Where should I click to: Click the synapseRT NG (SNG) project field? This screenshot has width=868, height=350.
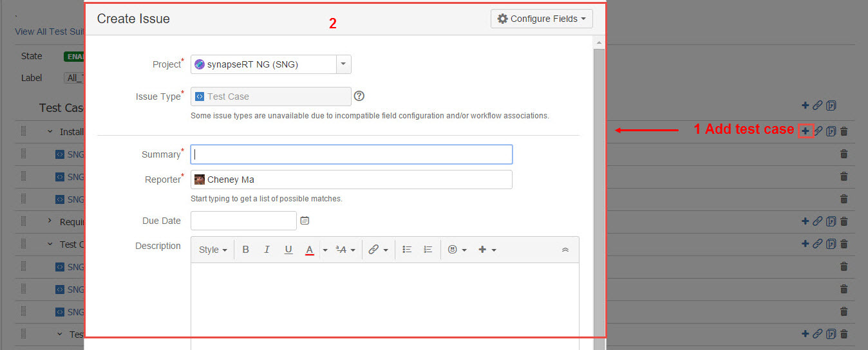point(263,64)
